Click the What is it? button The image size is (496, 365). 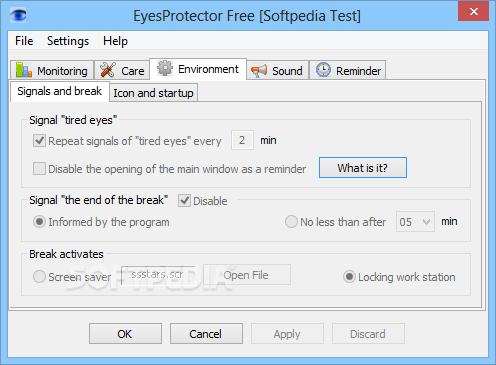[x=363, y=168]
